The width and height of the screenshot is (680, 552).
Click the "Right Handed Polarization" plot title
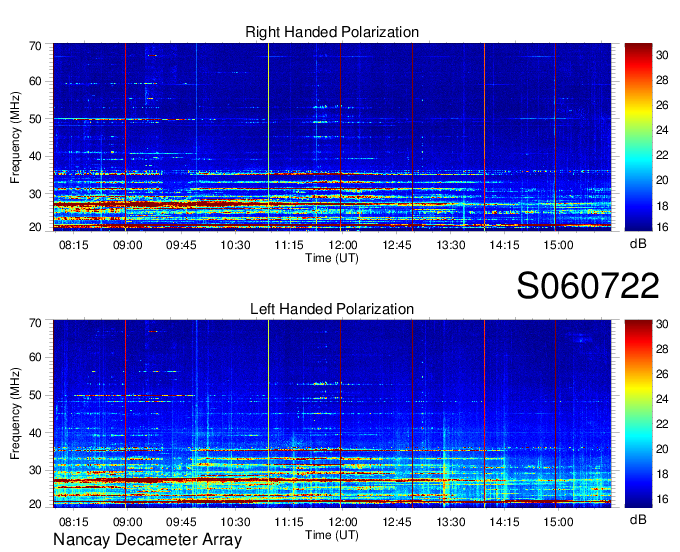pos(332,32)
